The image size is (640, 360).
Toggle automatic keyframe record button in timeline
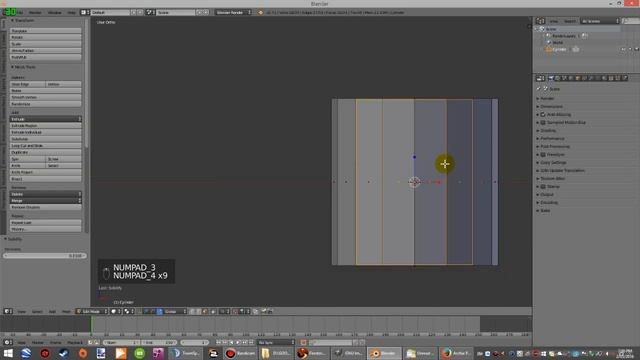(303, 342)
